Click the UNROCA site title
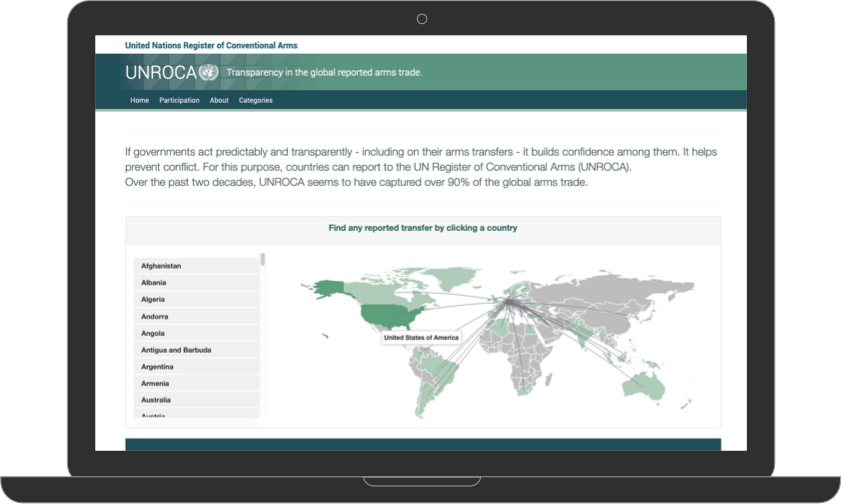 (160, 72)
